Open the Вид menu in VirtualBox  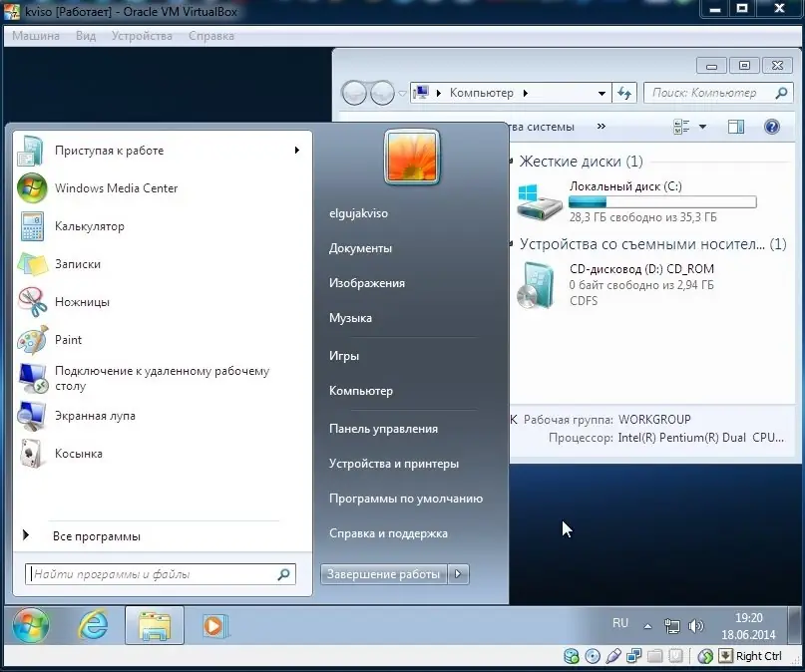click(x=86, y=36)
